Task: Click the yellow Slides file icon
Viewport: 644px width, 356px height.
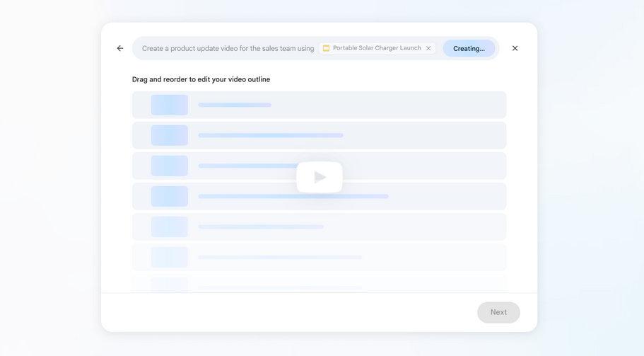Action: 326,48
